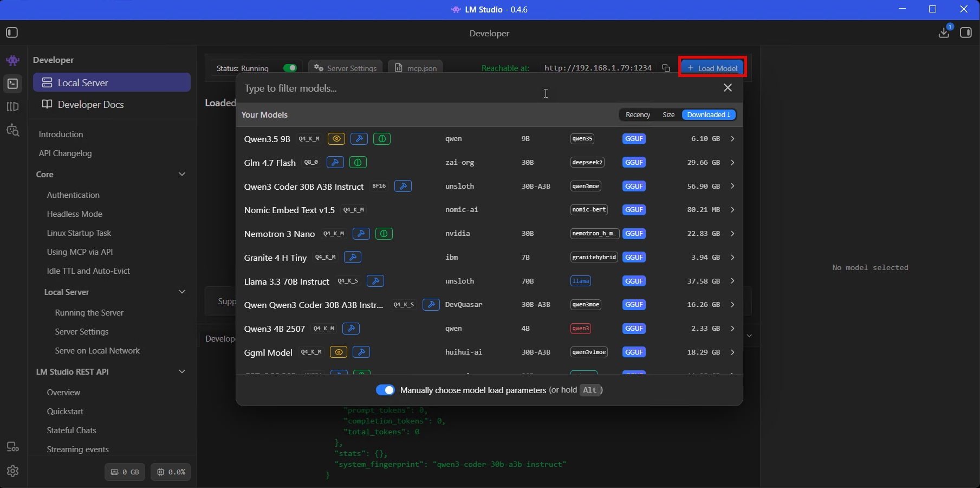Sort models by Size
Image resolution: width=980 pixels, height=488 pixels.
pyautogui.click(x=669, y=114)
